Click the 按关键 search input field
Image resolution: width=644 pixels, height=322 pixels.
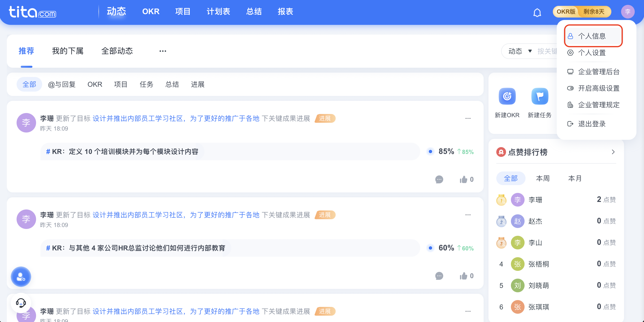[547, 51]
